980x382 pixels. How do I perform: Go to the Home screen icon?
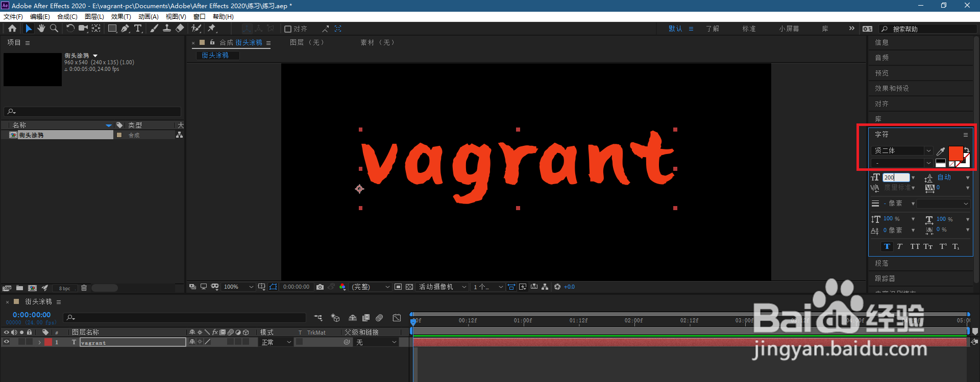pos(12,29)
